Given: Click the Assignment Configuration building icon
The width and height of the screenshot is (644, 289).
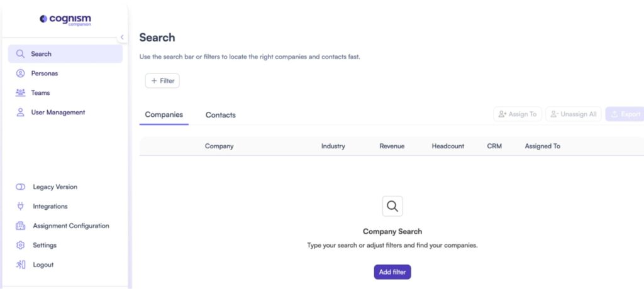Looking at the screenshot, I should tap(20, 226).
